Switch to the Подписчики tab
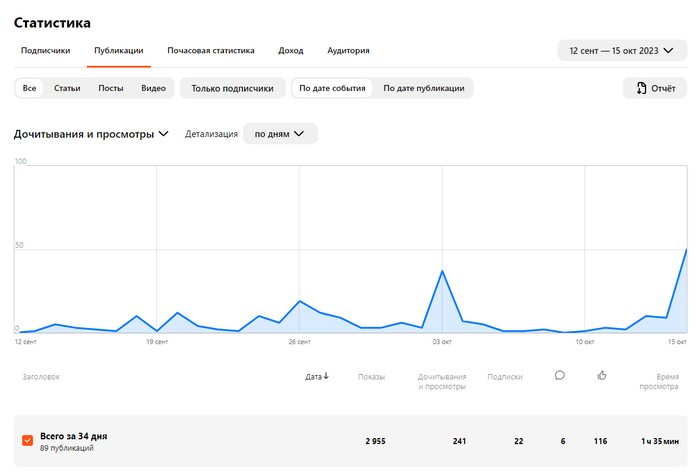Viewport: 700px width, 474px height. [x=45, y=50]
